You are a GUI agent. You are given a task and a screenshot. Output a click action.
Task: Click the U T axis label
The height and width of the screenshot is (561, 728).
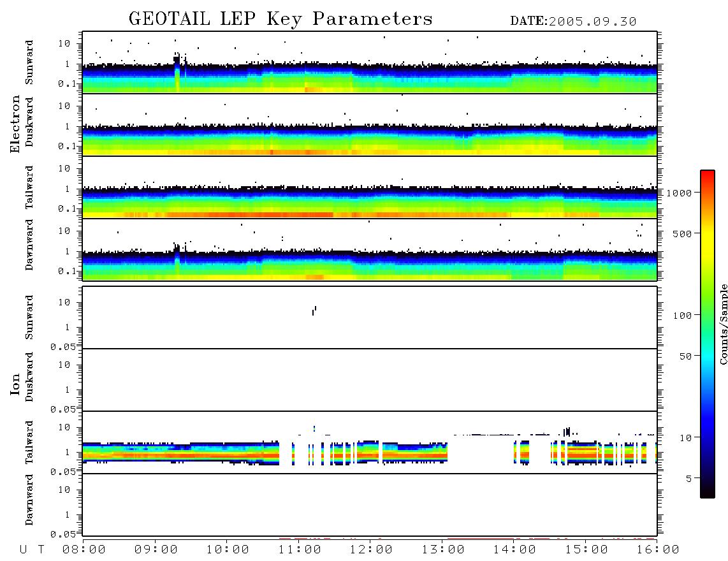33,550
